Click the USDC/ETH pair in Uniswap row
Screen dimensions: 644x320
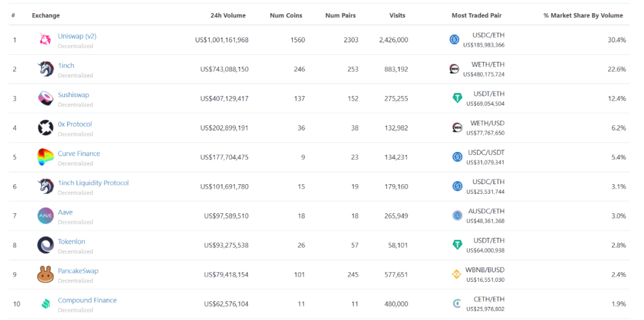tap(488, 35)
